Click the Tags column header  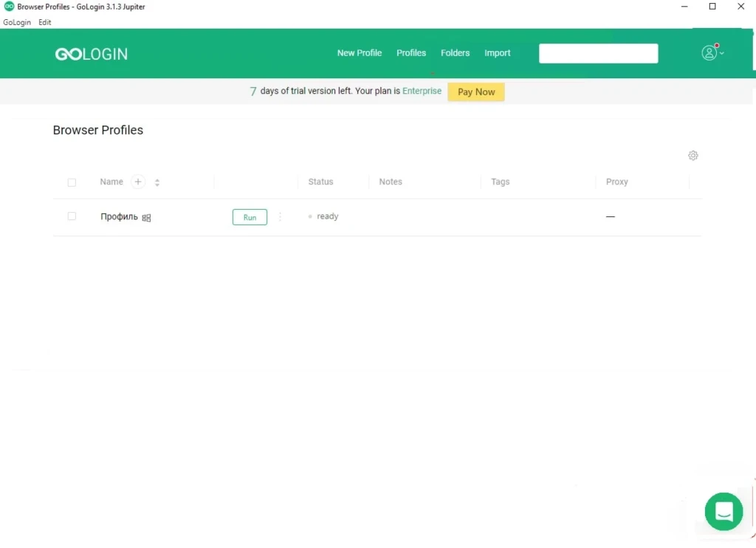coord(501,182)
